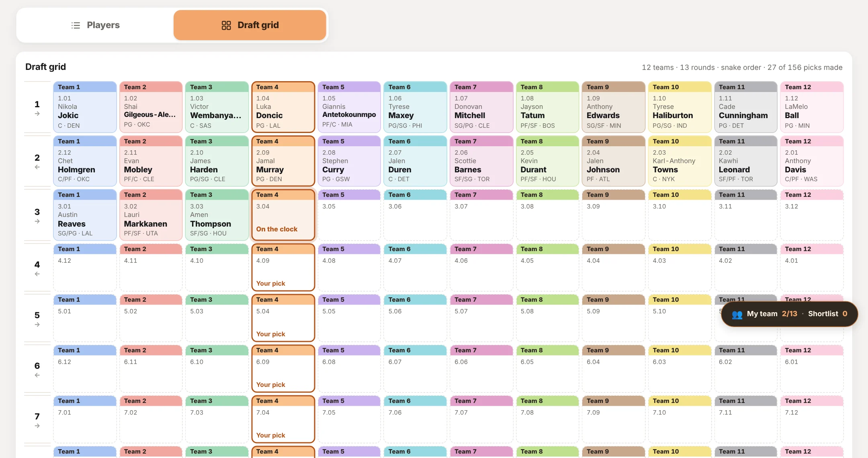Click Anthony Davis pick card 2.01
This screenshot has width=868, height=458.
[812, 161]
